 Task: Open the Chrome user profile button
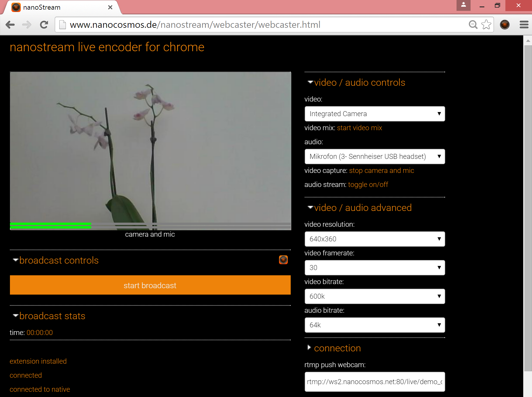[x=463, y=5]
